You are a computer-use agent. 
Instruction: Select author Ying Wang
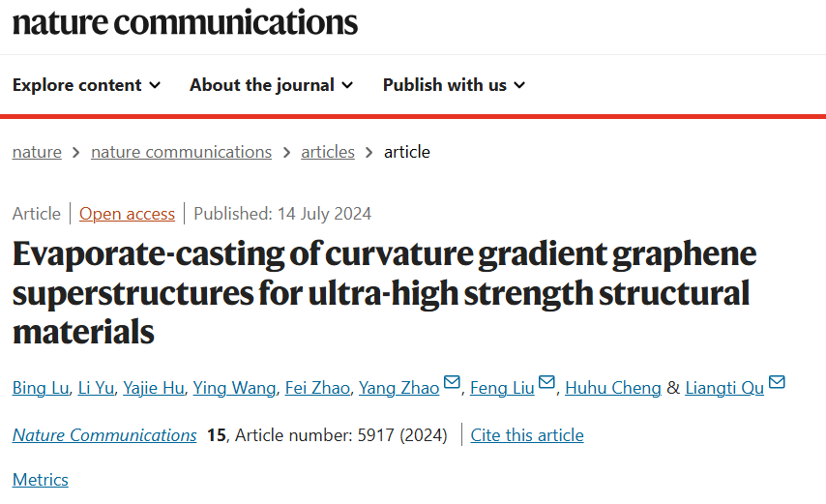(234, 388)
